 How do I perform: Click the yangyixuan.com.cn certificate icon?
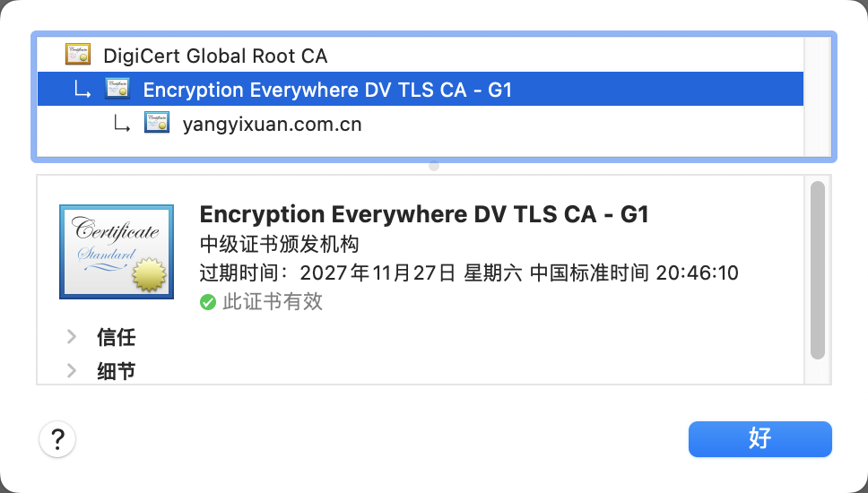[157, 122]
